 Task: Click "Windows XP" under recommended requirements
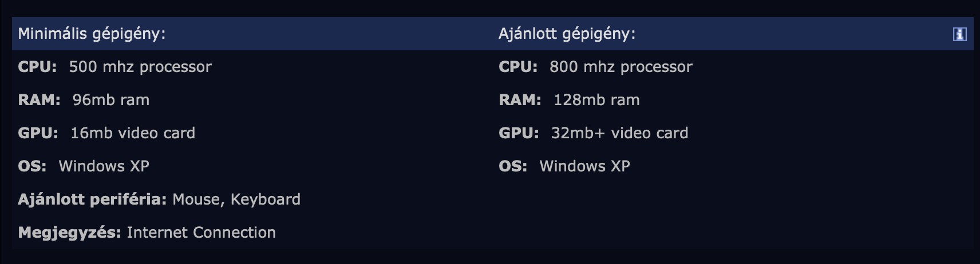coord(584,166)
